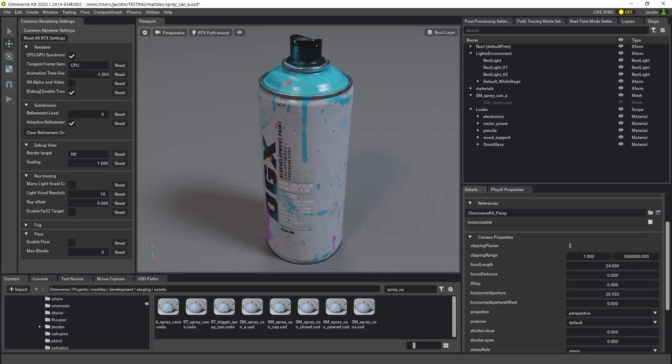Start playback with the play tool icon
Screen dimensions: 672x364
point(9,99)
